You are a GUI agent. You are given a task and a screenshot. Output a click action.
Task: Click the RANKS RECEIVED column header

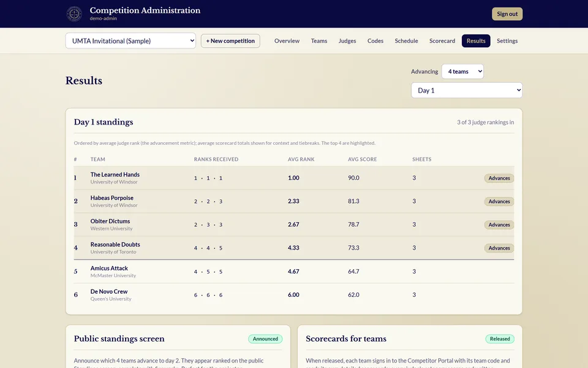click(x=216, y=159)
